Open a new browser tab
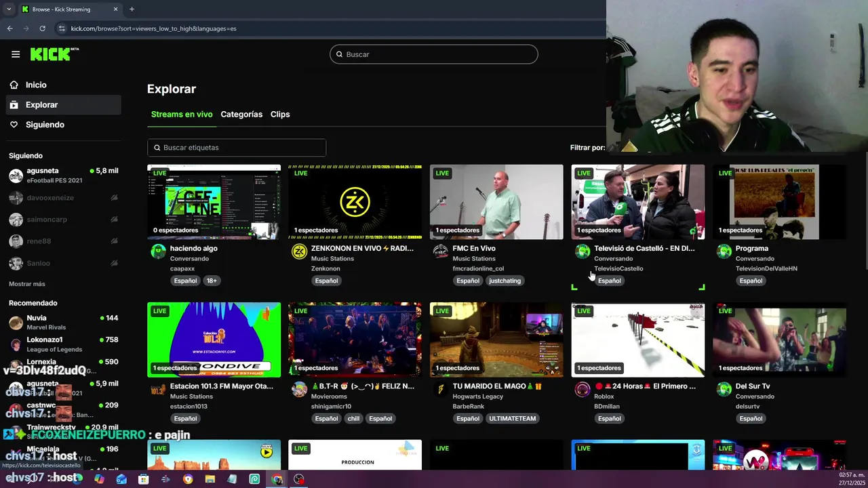868x488 pixels. tap(132, 9)
